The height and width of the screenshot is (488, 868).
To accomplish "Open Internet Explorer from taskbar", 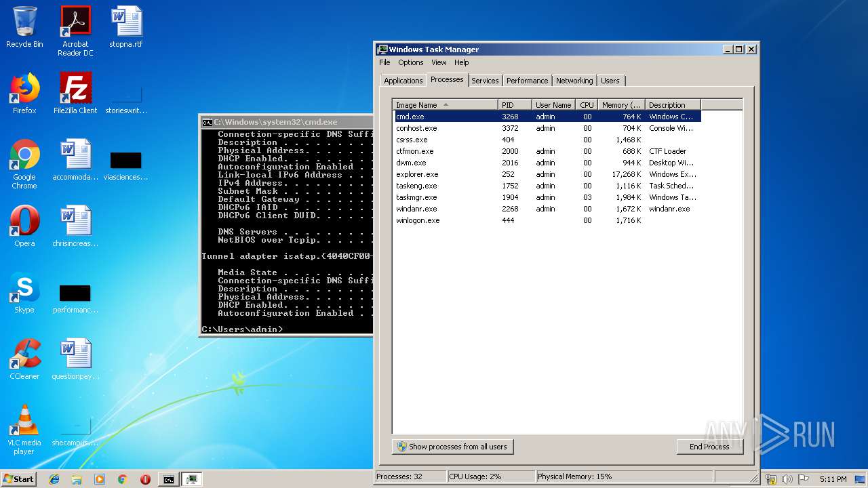I will [54, 479].
